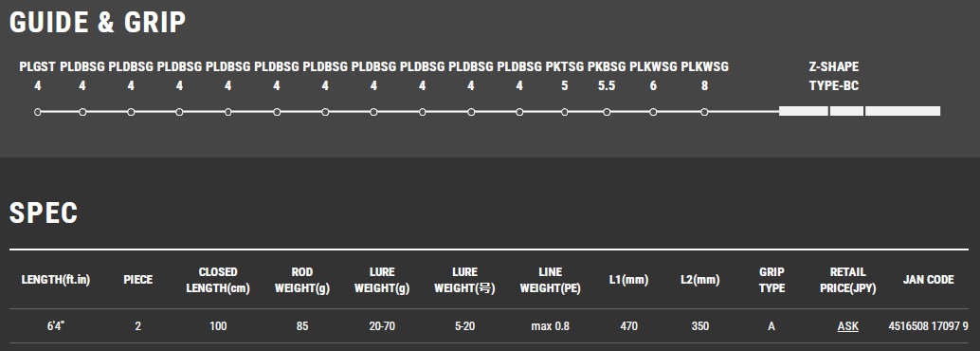Click the PKTSG size 5 guide circle
The height and width of the screenshot is (351, 980).
click(x=564, y=112)
